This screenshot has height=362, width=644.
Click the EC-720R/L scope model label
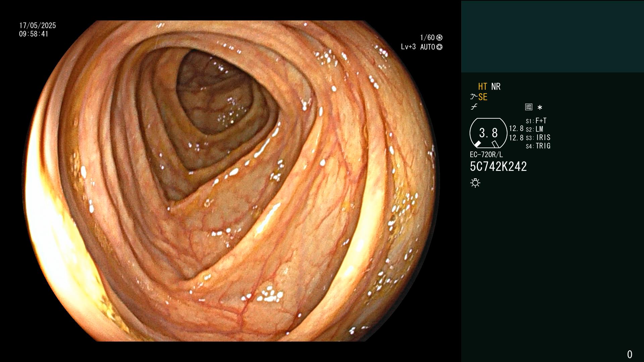click(486, 155)
